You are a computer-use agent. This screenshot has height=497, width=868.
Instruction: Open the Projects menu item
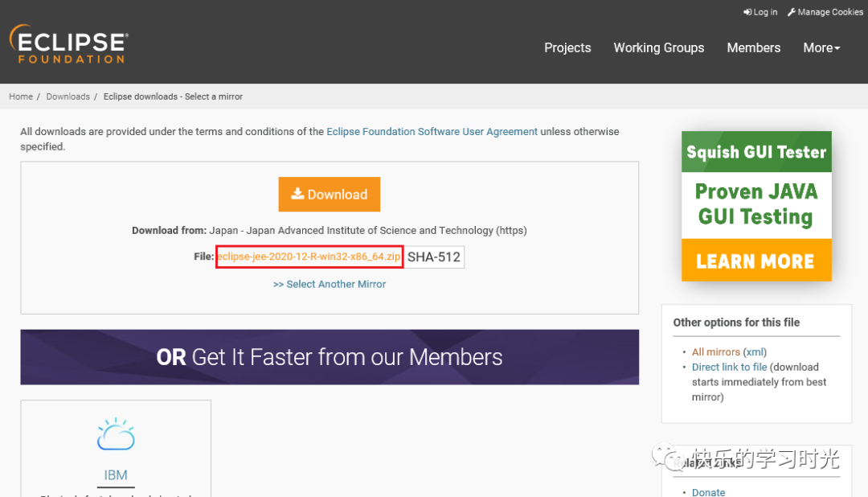(x=567, y=47)
